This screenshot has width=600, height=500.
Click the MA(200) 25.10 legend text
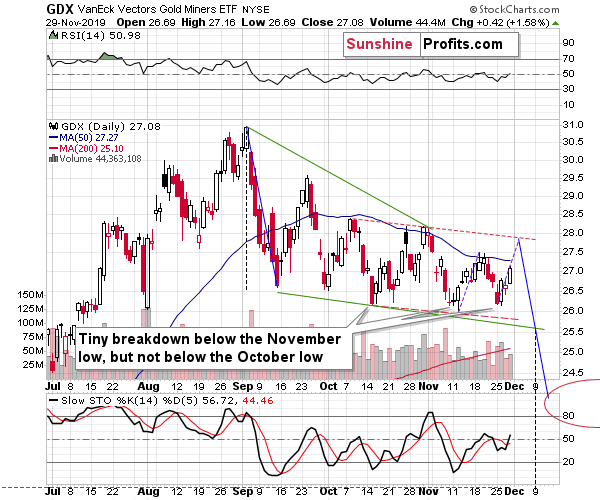pyautogui.click(x=91, y=148)
